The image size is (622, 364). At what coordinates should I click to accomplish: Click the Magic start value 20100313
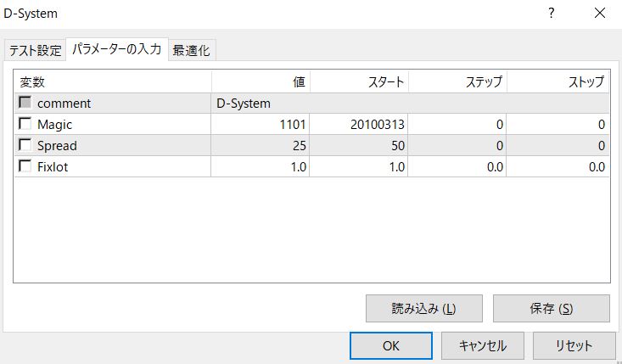[x=359, y=125]
